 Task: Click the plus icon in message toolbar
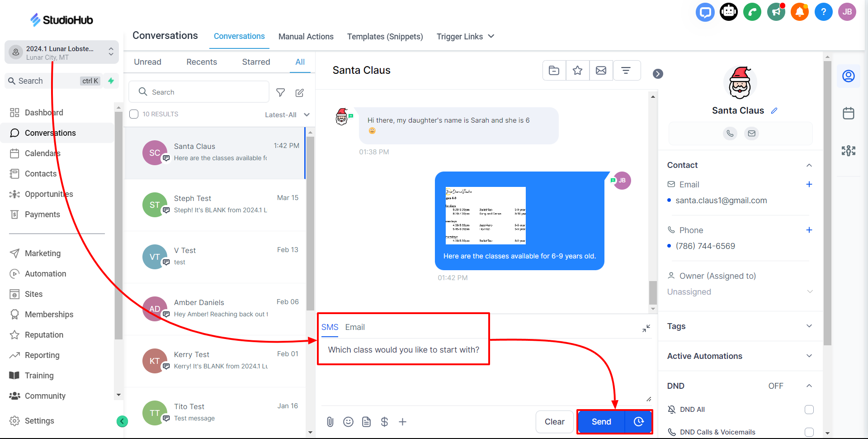(x=403, y=422)
